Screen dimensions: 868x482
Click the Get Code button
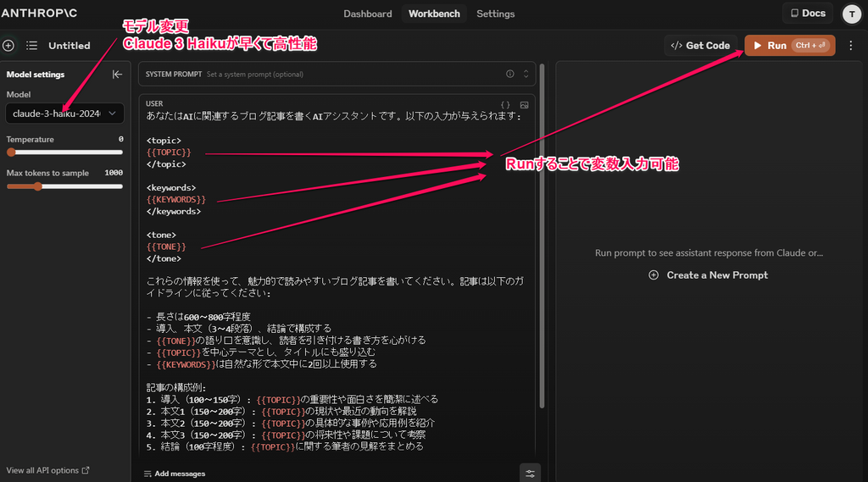700,46
